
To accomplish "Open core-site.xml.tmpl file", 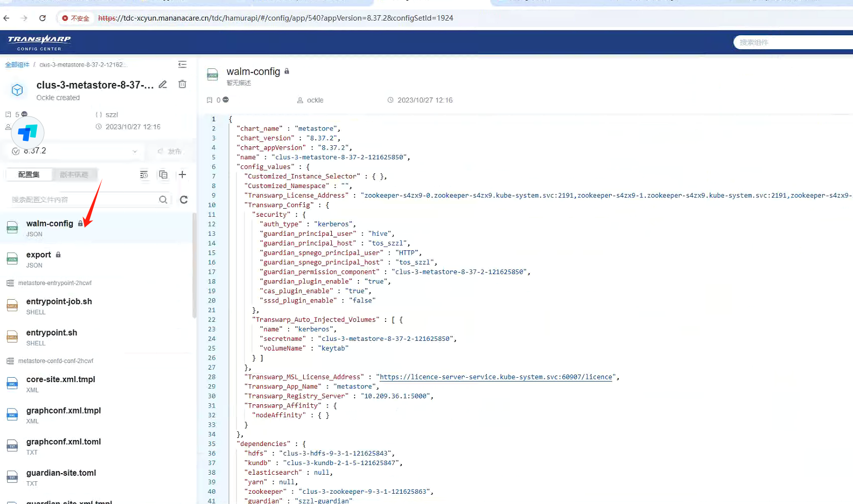I will 61,380.
